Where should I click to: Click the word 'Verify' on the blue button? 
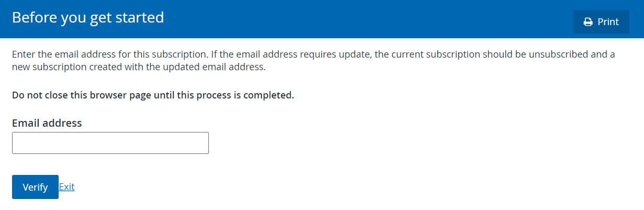tap(35, 187)
